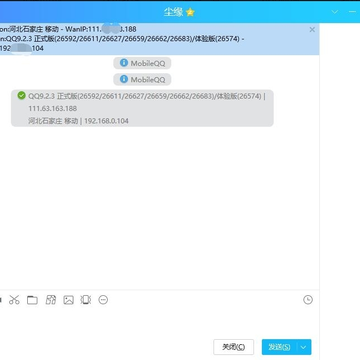Click the info icon in first MobileQQ bubble

[x=124, y=63]
